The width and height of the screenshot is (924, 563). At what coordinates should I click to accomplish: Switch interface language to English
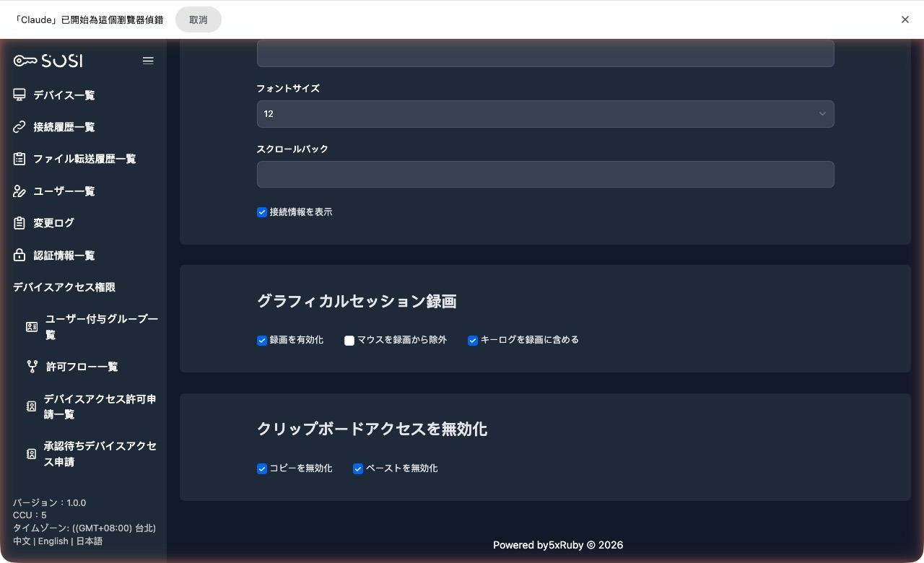click(x=53, y=541)
